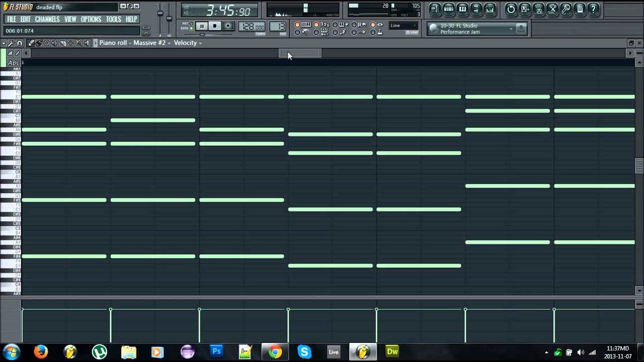Switch to pattern mode radio button
The height and width of the screenshot is (362, 644).
191,24
